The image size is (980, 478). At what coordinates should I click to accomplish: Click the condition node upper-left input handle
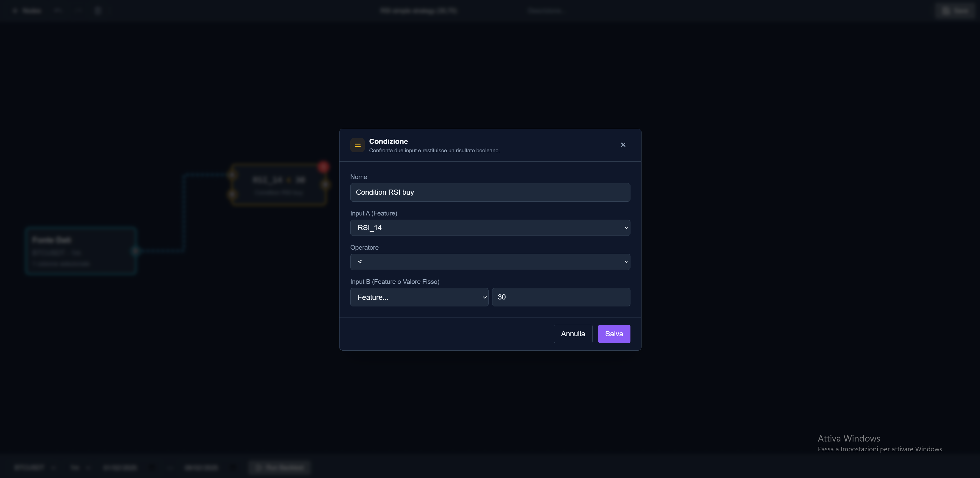point(232,175)
